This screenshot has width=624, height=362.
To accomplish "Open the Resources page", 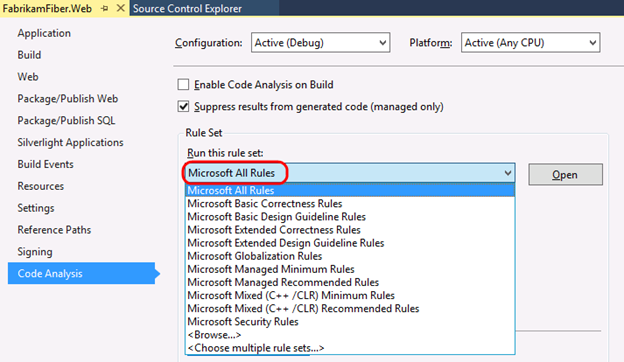I will click(41, 186).
